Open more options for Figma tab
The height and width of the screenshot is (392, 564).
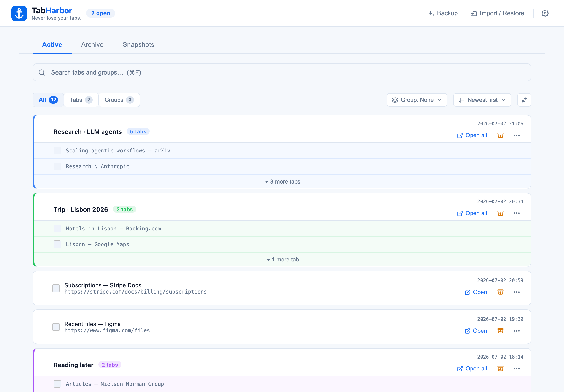coord(517,331)
